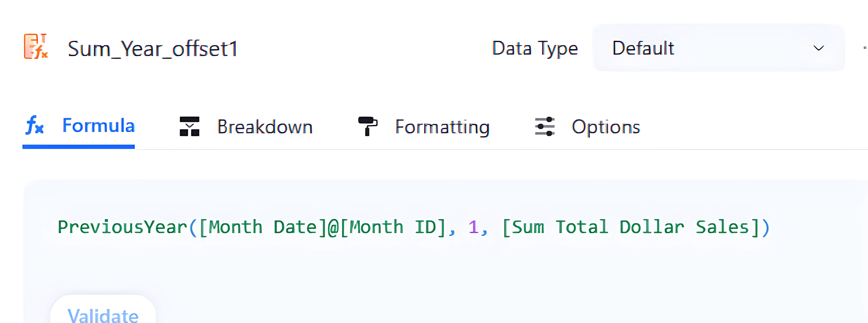Switch to the Formula tab label
The width and height of the screenshot is (868, 323).
(98, 126)
